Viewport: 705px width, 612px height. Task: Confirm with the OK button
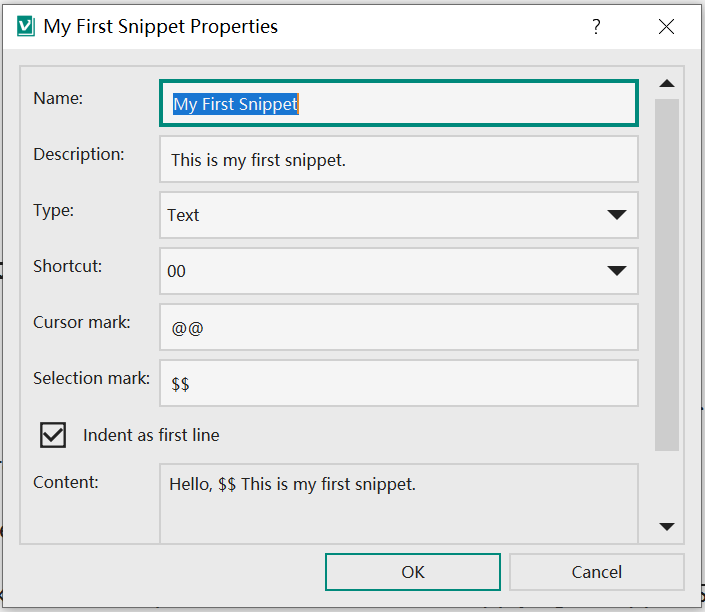click(413, 572)
